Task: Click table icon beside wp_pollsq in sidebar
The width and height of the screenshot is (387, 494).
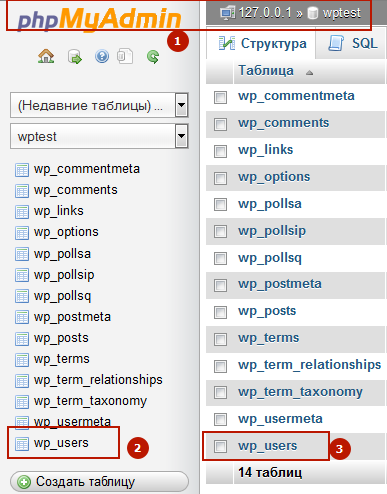Action: (22, 297)
